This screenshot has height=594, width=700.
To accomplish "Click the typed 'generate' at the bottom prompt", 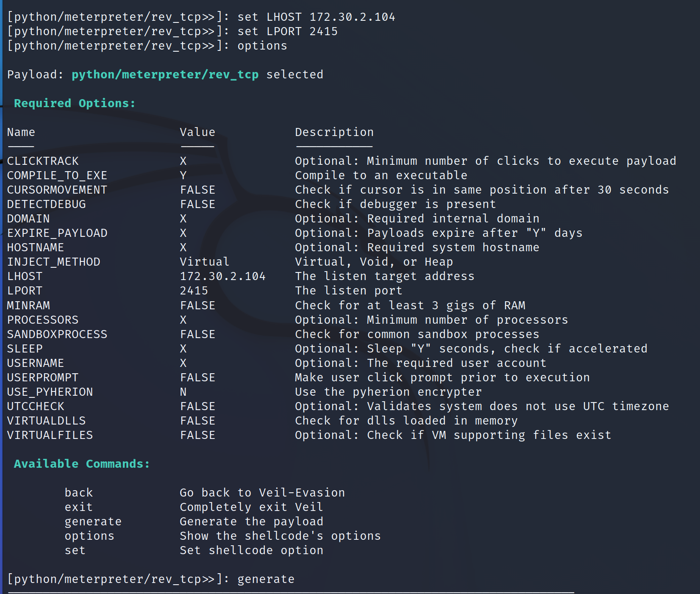I will click(266, 579).
